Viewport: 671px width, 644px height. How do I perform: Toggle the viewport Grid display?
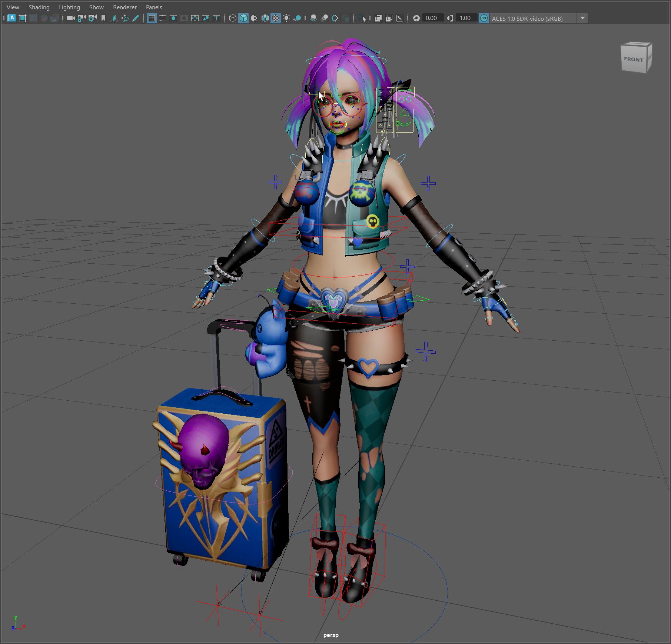pyautogui.click(x=152, y=18)
